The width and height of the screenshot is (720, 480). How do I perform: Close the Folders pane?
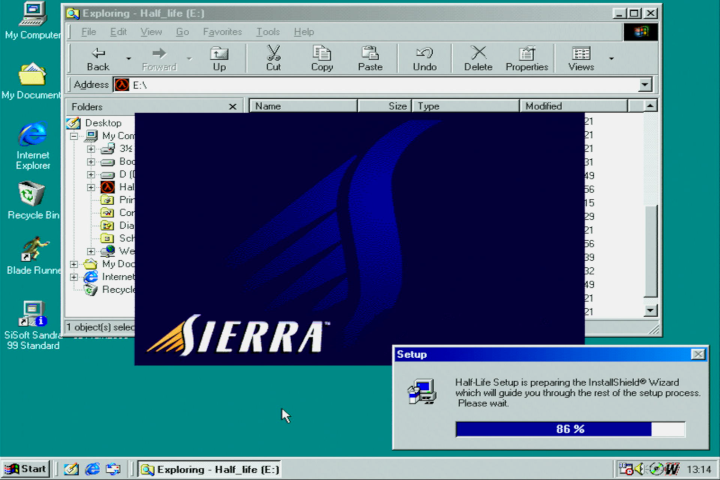tap(232, 107)
